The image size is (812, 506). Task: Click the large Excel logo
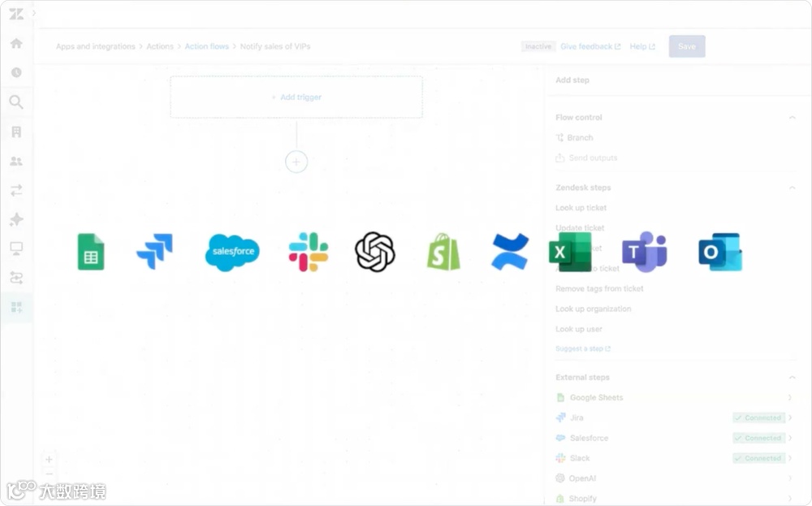(570, 252)
